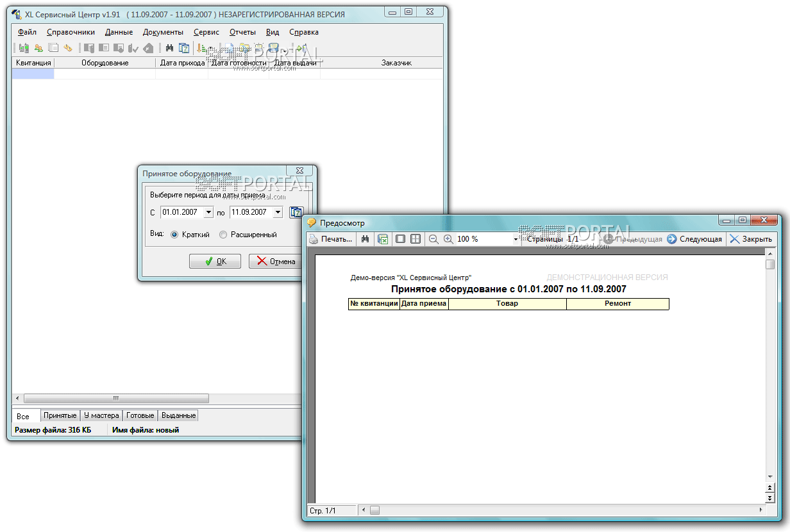Image resolution: width=790 pixels, height=532 pixels.
Task: Switch preview to multi-page grid view icon
Action: pos(416,239)
